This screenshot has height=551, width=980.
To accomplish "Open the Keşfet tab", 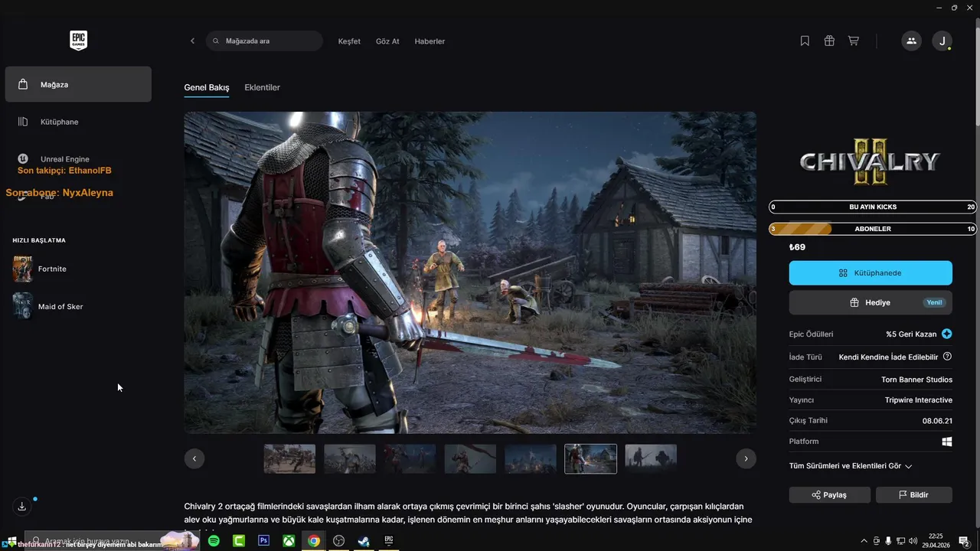I will click(x=349, y=41).
